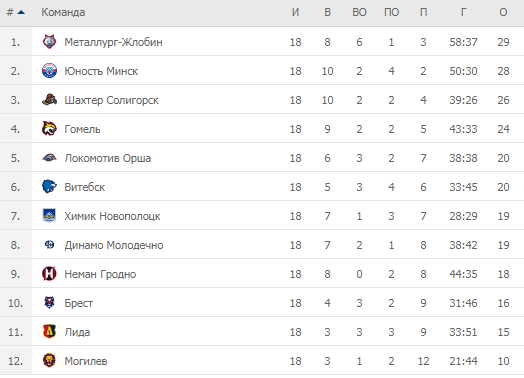Sort by rank using the # arrow
The width and height of the screenshot is (524, 378).
coord(15,12)
